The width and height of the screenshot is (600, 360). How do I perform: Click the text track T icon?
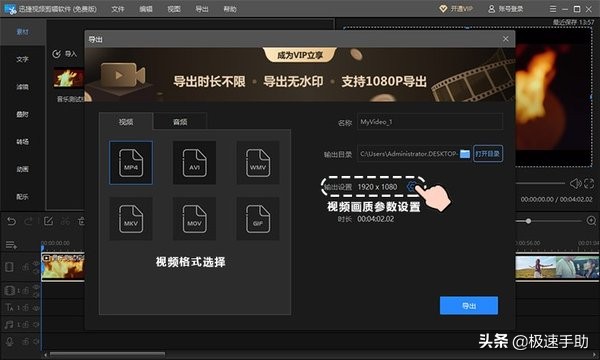10,307
